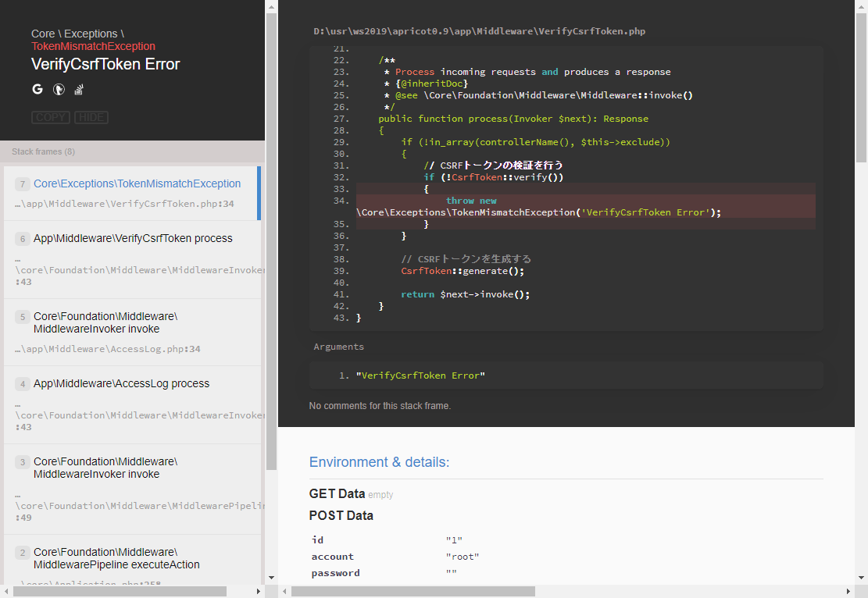Search the error on DuckDuckGo
The height and width of the screenshot is (598, 868).
click(58, 90)
